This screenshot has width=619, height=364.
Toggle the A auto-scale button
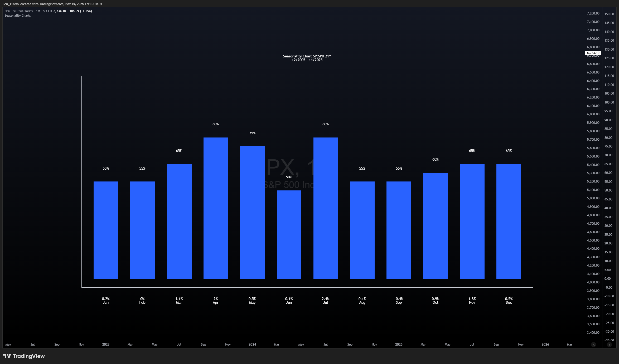pyautogui.click(x=593, y=345)
